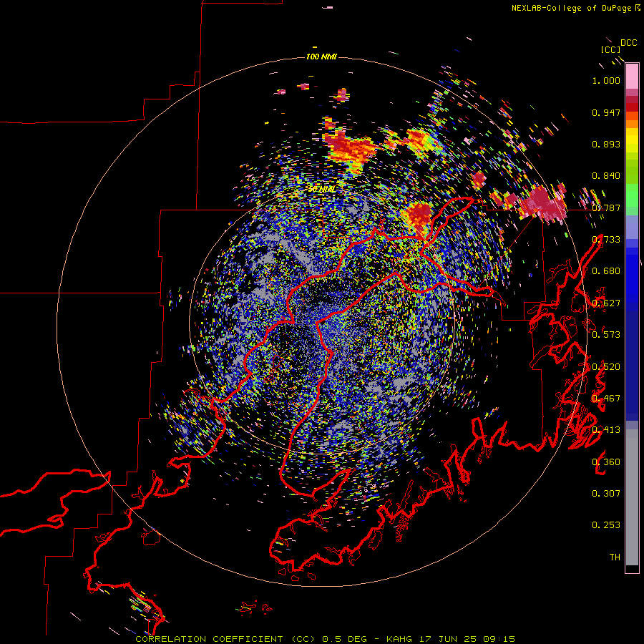This screenshot has width=644, height=644.
Task: Pick the light pink color bar segment
Action: pyautogui.click(x=632, y=77)
